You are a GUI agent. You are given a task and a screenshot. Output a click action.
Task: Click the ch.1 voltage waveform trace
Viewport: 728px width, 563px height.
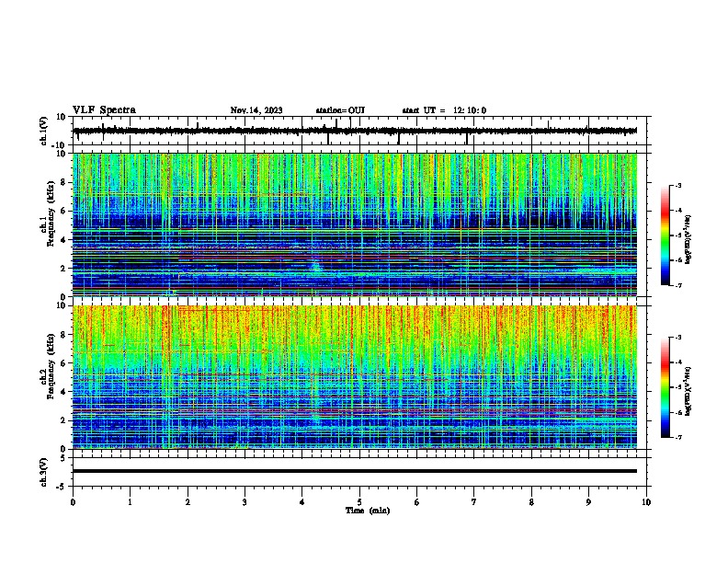[x=355, y=131]
